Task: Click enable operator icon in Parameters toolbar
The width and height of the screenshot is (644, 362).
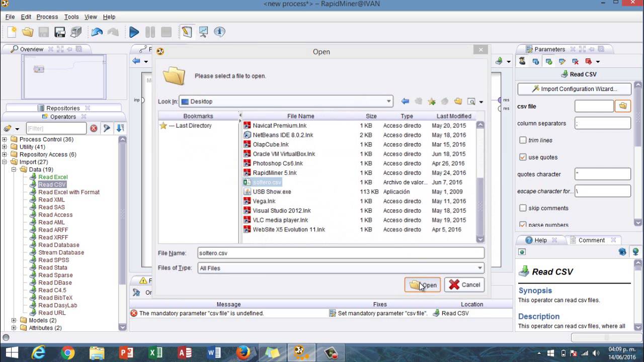Action: [549, 62]
